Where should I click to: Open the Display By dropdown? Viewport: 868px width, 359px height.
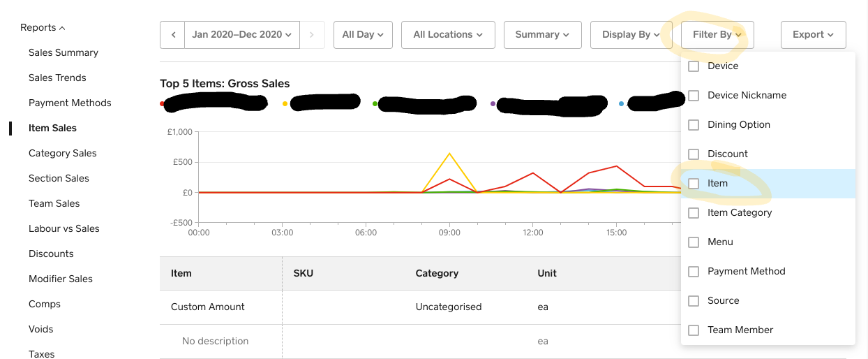tap(631, 35)
